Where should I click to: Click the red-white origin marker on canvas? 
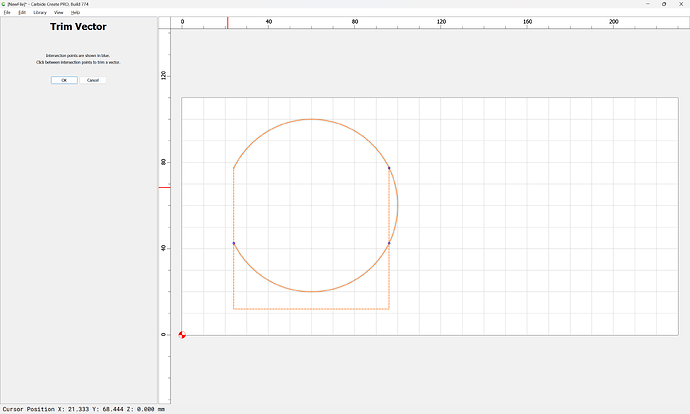[x=182, y=335]
